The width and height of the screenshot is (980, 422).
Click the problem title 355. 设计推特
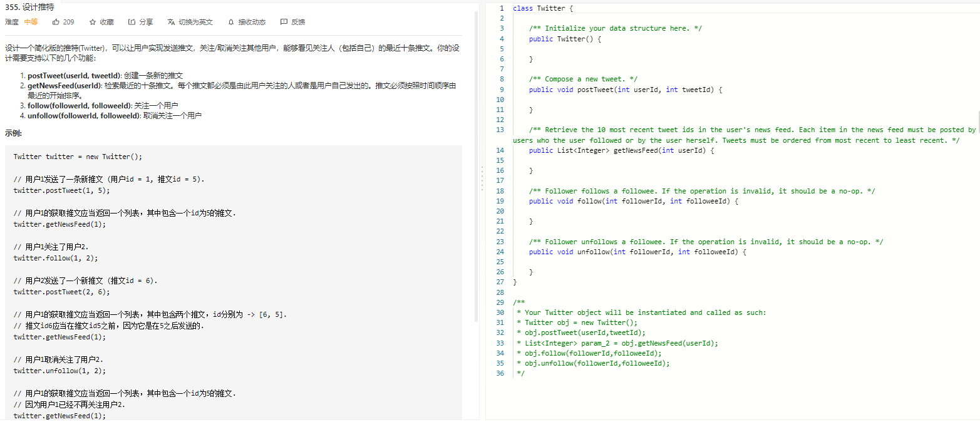click(x=29, y=8)
